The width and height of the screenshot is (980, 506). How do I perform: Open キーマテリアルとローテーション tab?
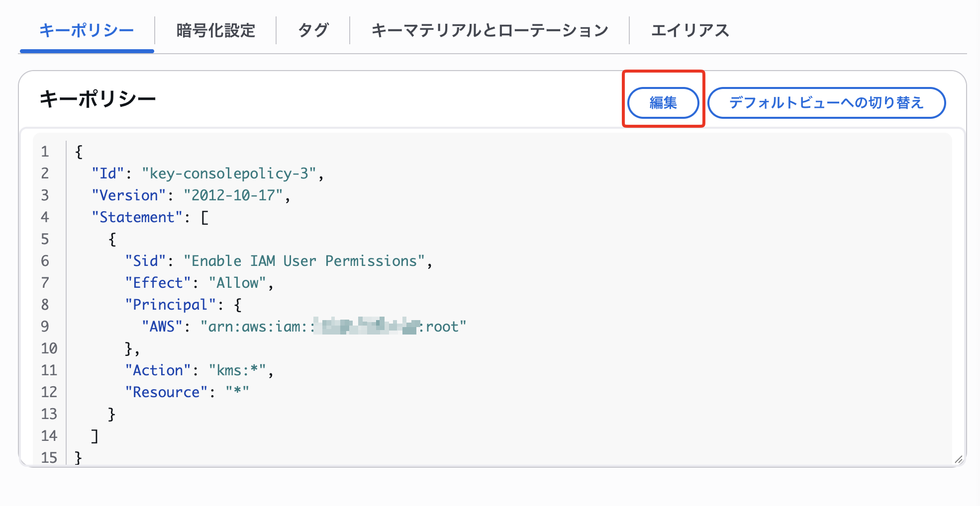click(x=490, y=30)
